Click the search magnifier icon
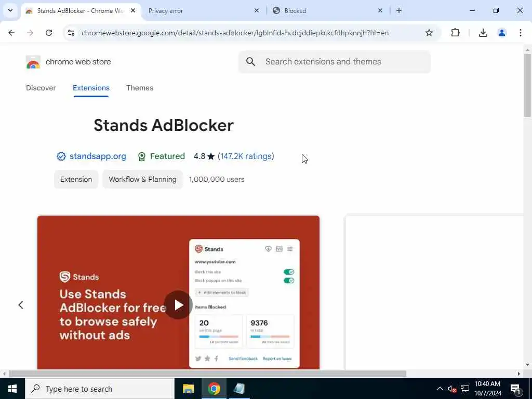The height and width of the screenshot is (399, 532). (x=251, y=62)
